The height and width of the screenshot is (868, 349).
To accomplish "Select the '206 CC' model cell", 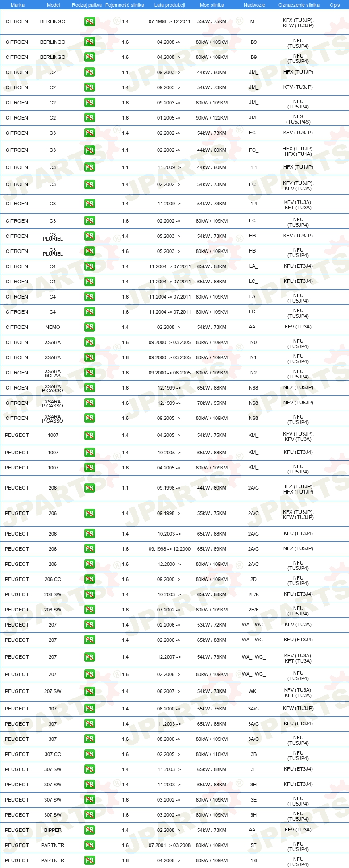I will pyautogui.click(x=53, y=579).
